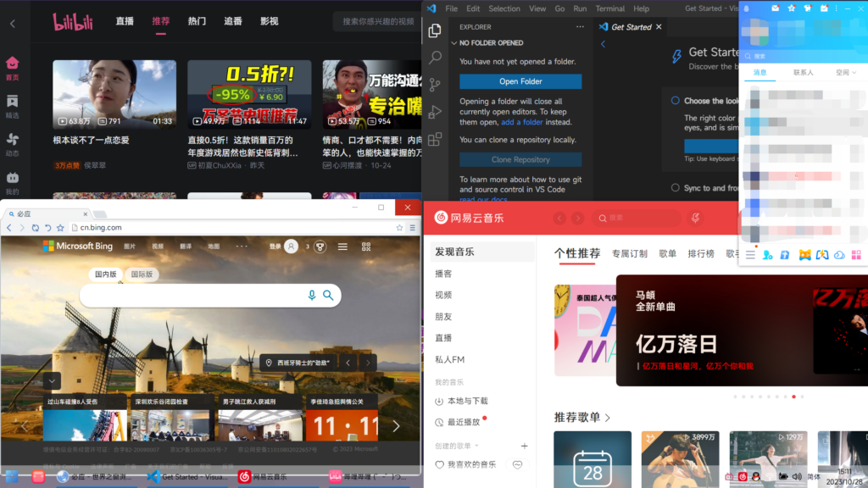Toggle heart mode beside 我喜欢的音乐
Image resolution: width=868 pixels, height=488 pixels.
click(x=517, y=465)
